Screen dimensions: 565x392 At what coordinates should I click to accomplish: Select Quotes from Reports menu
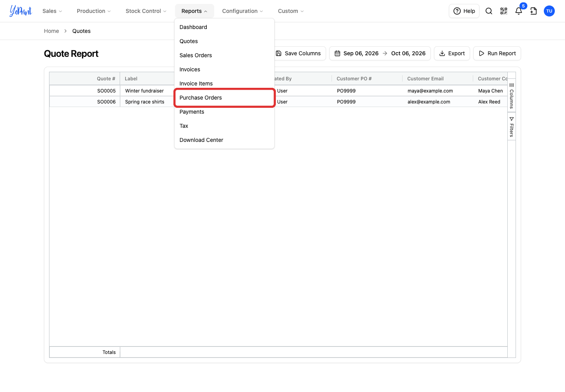pos(224,41)
